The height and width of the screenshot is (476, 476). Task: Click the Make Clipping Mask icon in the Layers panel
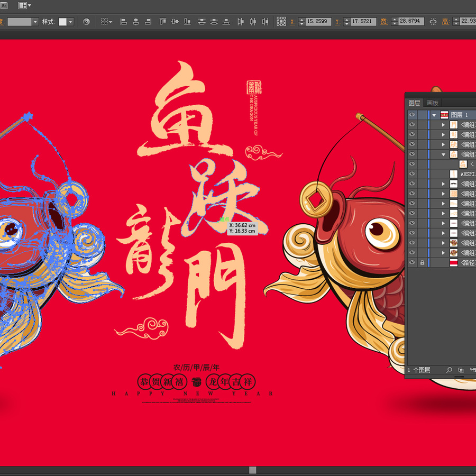coord(461,370)
